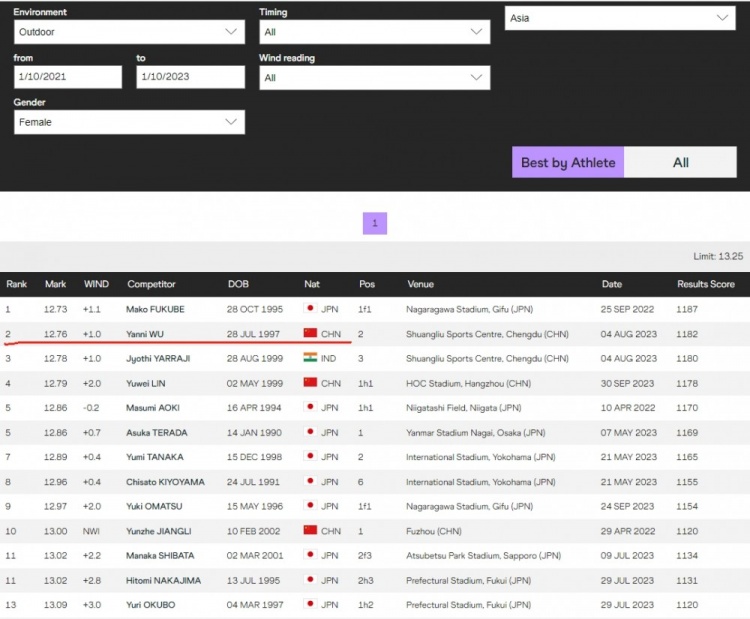Expand the Gender dropdown set to Female

pyautogui.click(x=129, y=122)
